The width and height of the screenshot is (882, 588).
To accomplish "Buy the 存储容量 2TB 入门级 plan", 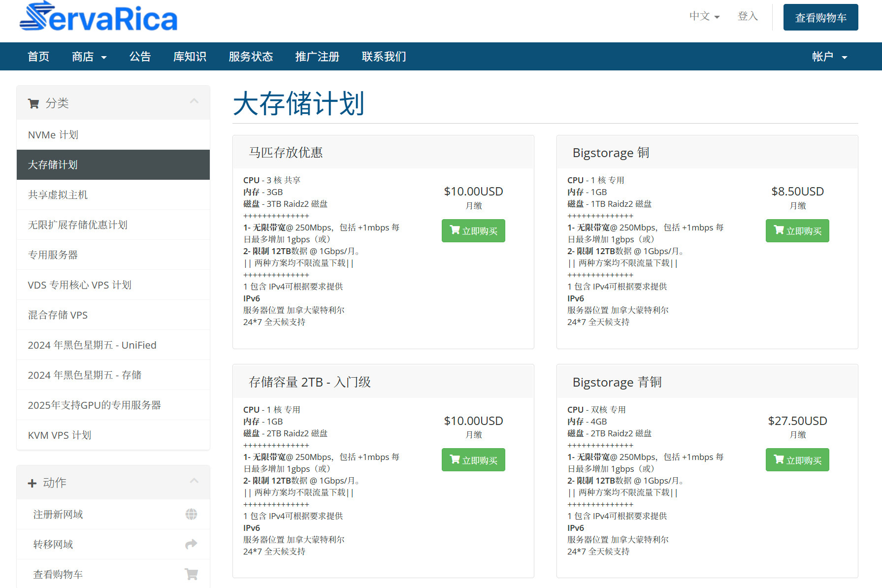I will click(x=473, y=460).
